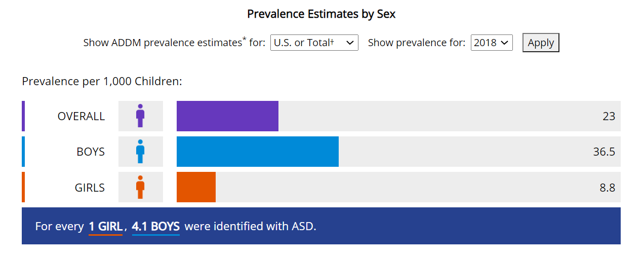The width and height of the screenshot is (644, 254).
Task: Open the 2018 year dropdown
Action: click(x=492, y=43)
